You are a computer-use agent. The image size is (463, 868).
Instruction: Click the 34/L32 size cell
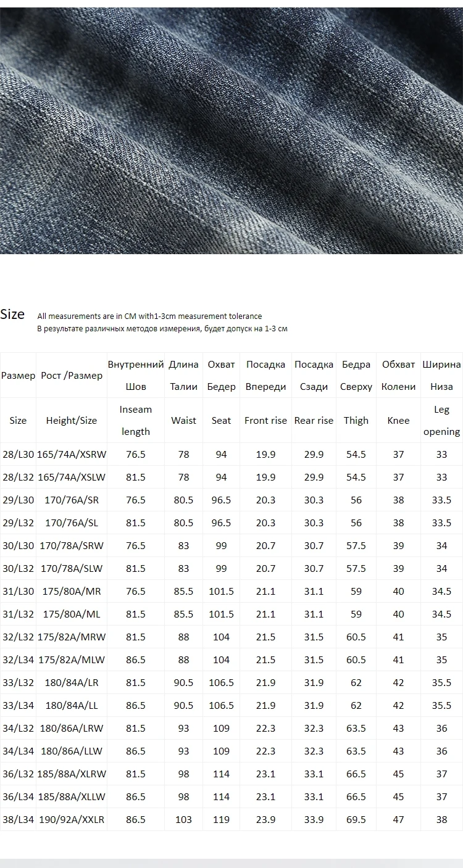pyautogui.click(x=18, y=728)
